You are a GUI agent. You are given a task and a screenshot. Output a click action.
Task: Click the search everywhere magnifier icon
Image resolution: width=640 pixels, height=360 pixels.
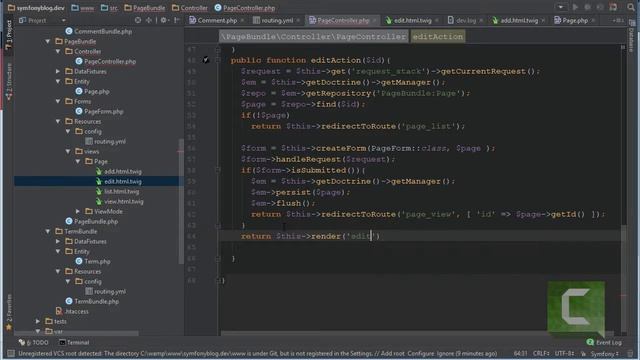point(631,7)
